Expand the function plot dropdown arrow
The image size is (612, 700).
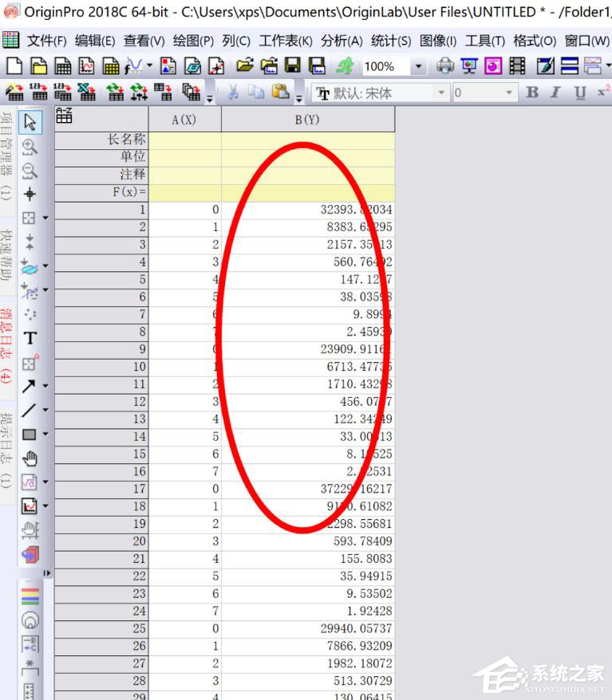click(150, 65)
